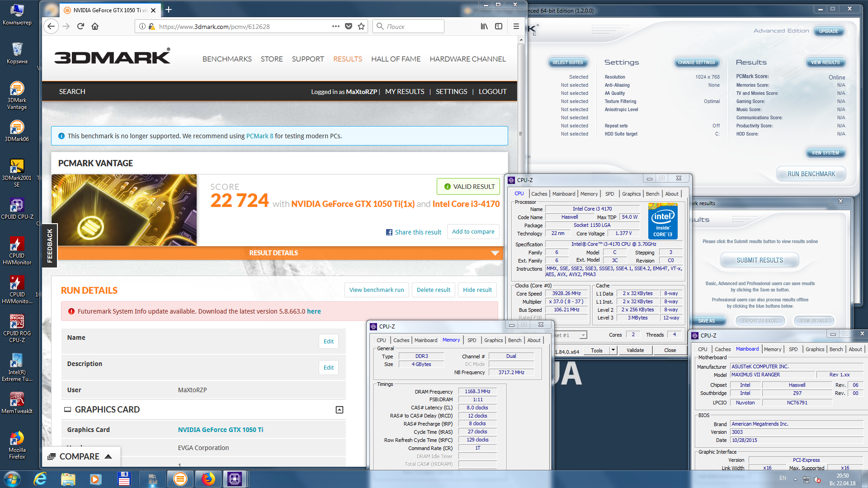Click MY RESULTS link
The width and height of the screenshot is (868, 488).
coord(405,92)
